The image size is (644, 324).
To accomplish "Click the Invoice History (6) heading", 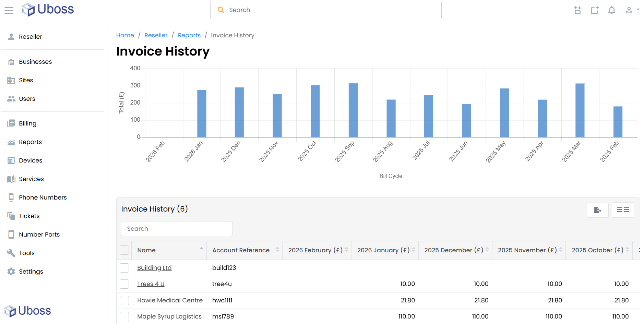I will [154, 209].
